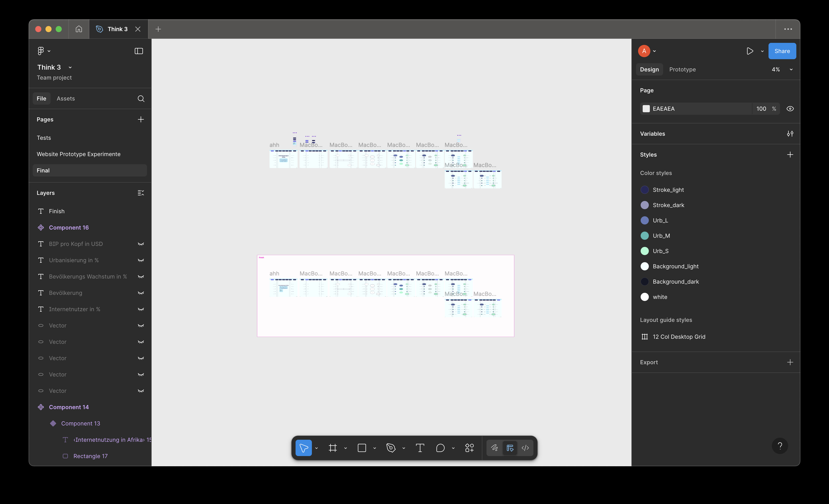The width and height of the screenshot is (829, 504).
Task: Search layers with magnifier icon
Action: pyautogui.click(x=141, y=98)
